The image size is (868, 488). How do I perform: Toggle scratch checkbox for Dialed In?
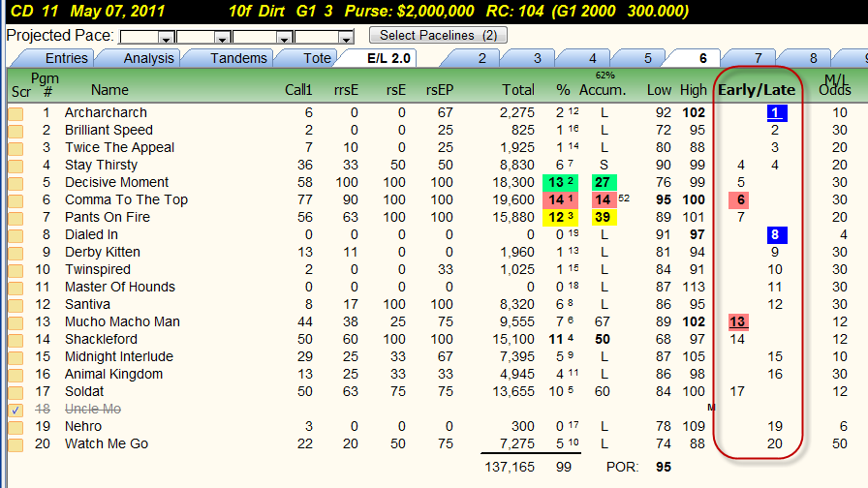[x=15, y=235]
